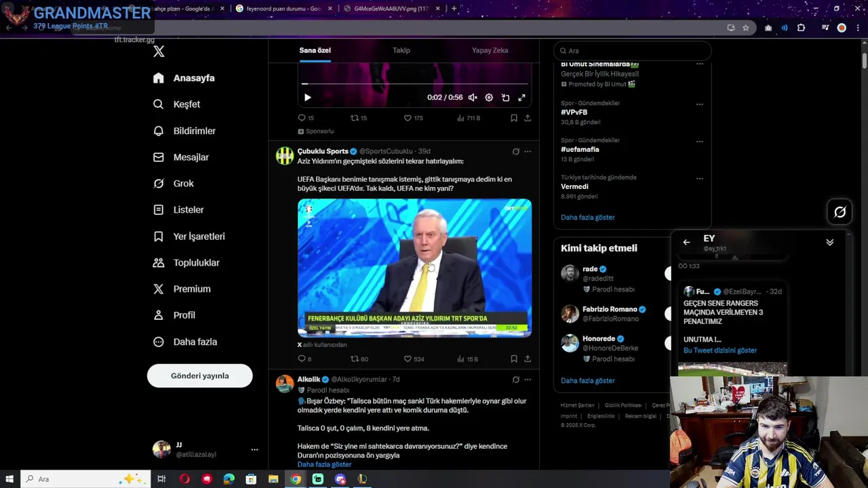Open more options for #VPvFB trend

699,104
